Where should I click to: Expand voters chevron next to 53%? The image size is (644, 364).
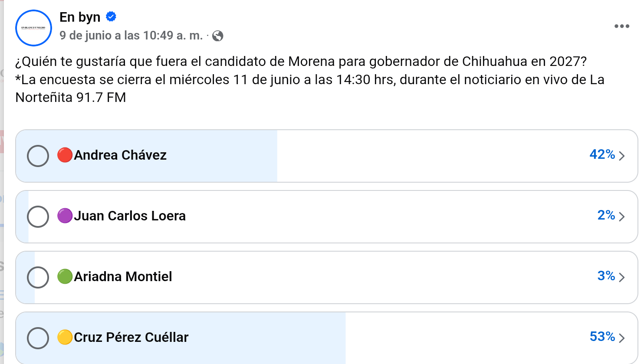point(622,338)
